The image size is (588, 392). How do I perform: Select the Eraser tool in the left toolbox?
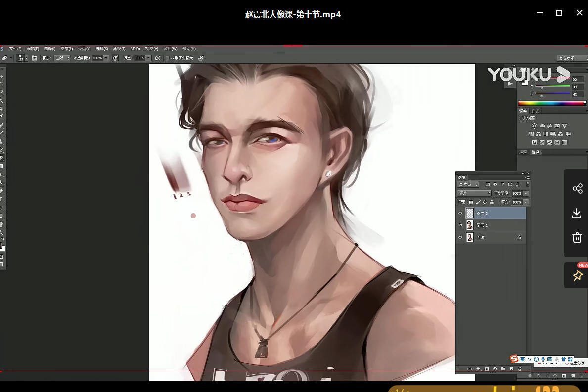coord(2,158)
